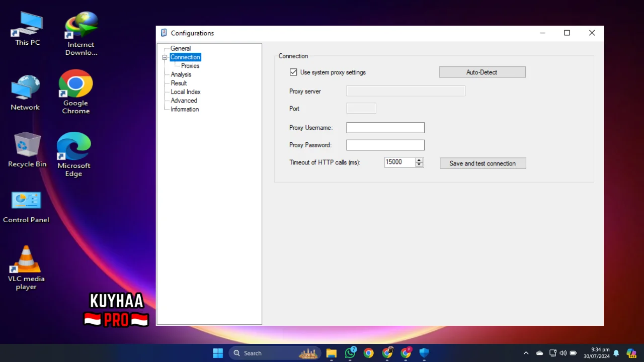Collapse the Connection tree node
644x362 pixels.
tap(165, 57)
